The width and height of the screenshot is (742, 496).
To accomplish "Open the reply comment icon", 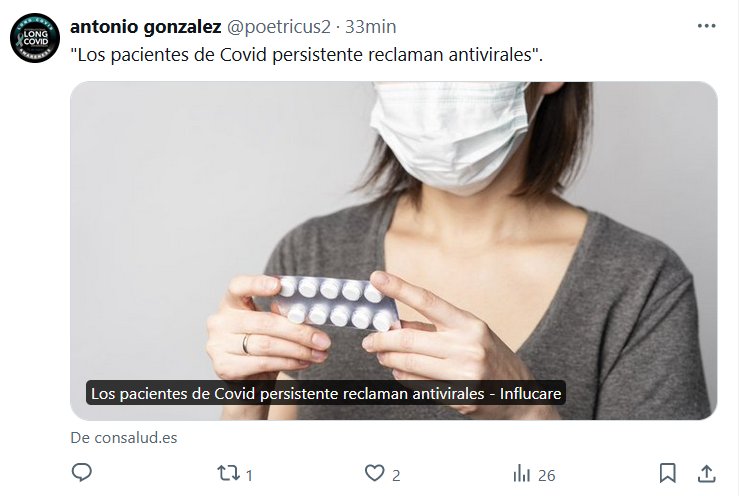I will tap(81, 472).
